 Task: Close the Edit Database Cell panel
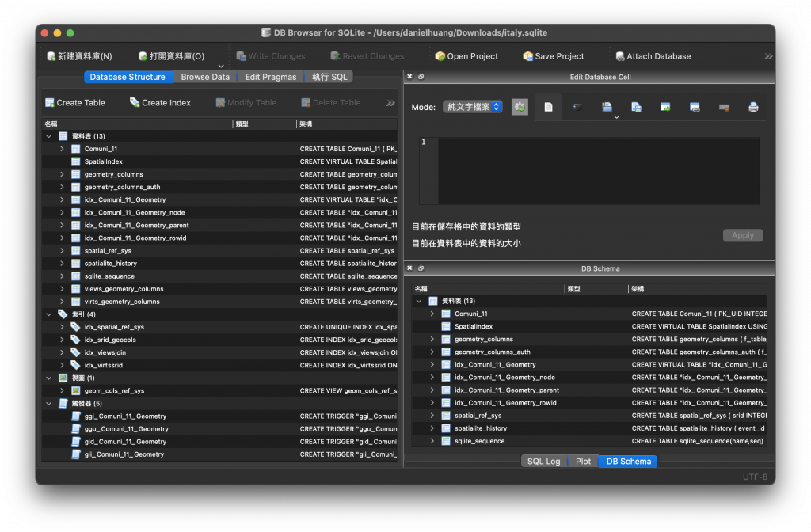click(x=409, y=77)
